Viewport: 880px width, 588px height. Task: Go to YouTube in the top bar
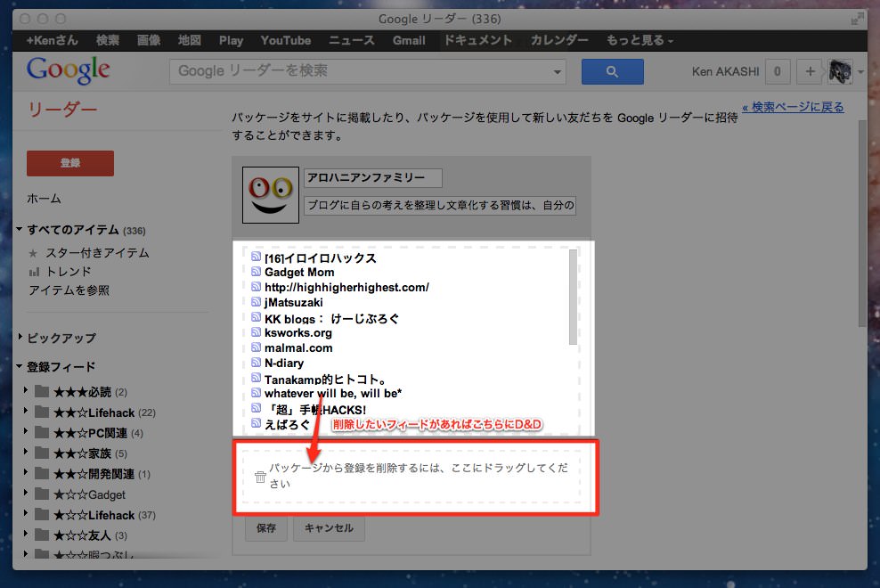286,40
